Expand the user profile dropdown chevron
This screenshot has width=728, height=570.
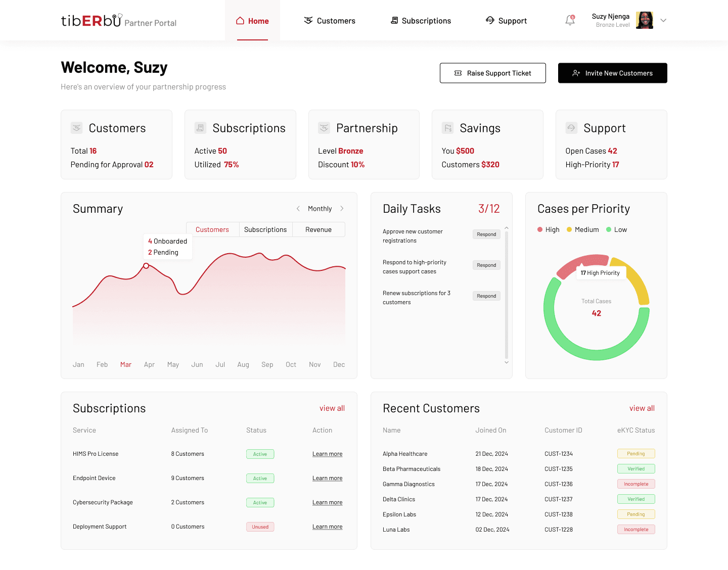[663, 21]
